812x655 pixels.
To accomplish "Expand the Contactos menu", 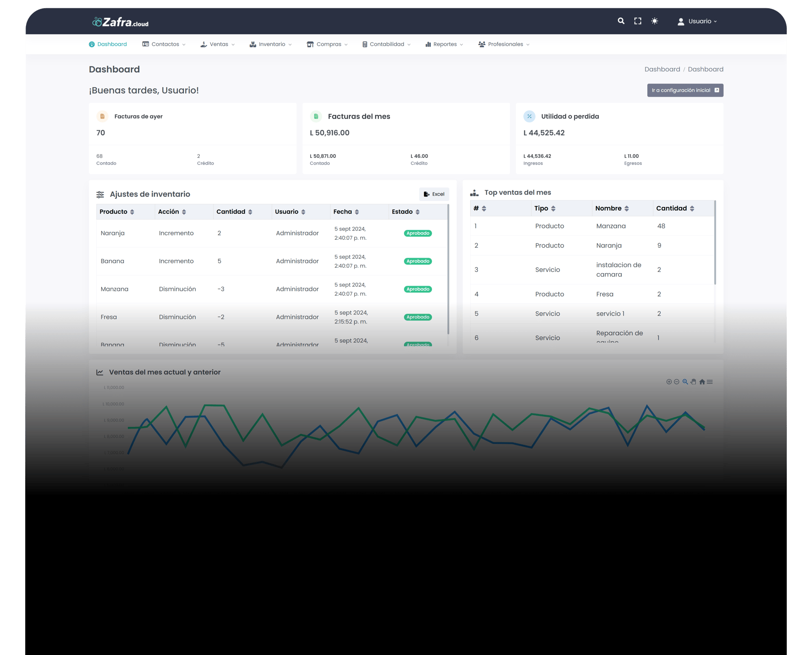I will (x=164, y=44).
